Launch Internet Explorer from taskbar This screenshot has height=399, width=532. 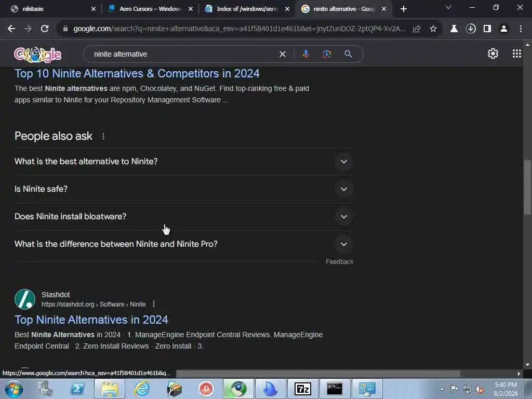[x=142, y=389]
